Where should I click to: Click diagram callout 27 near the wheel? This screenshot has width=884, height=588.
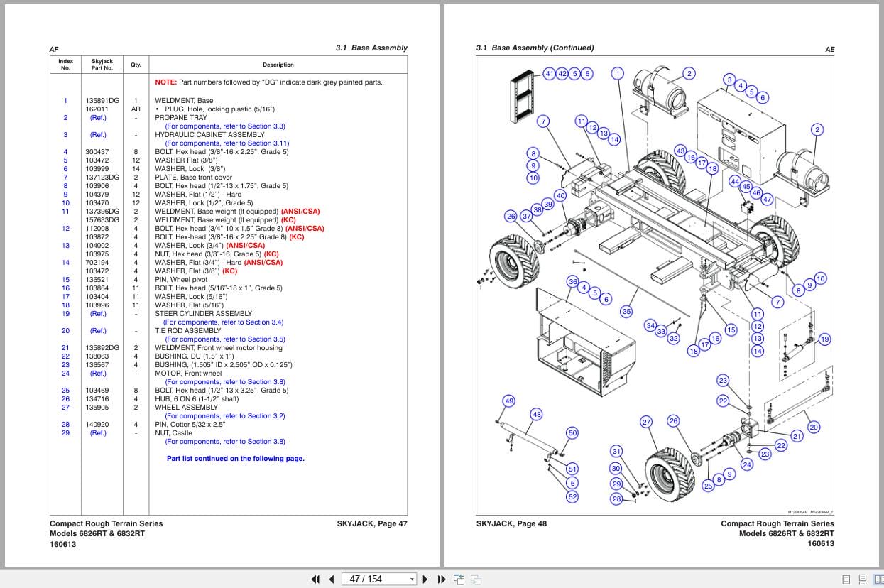pos(646,422)
